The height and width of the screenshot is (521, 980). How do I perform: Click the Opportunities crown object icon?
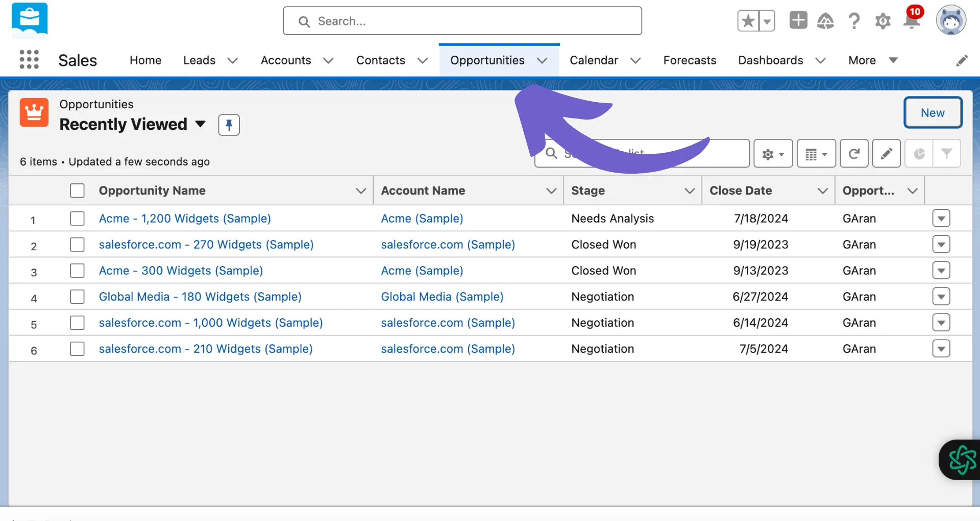pos(34,112)
